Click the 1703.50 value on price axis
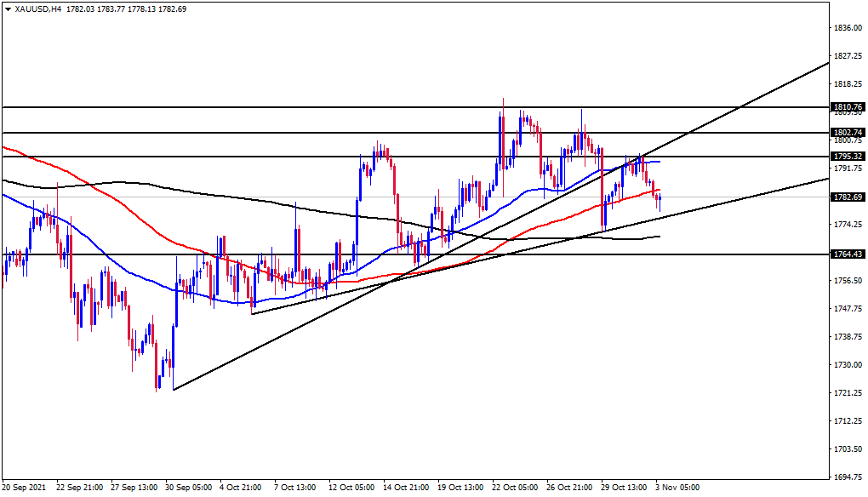The height and width of the screenshot is (497, 868). point(848,448)
